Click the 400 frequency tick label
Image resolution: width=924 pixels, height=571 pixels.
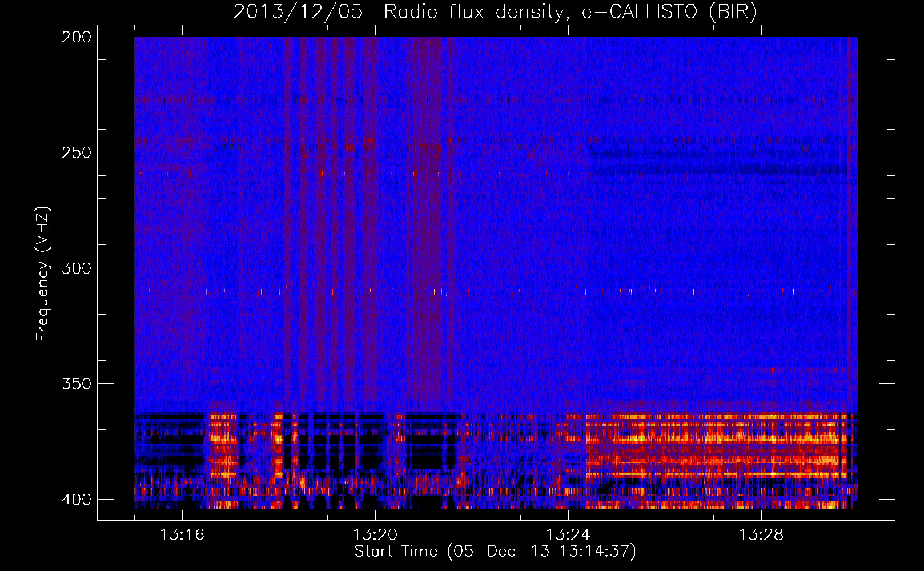pos(77,499)
